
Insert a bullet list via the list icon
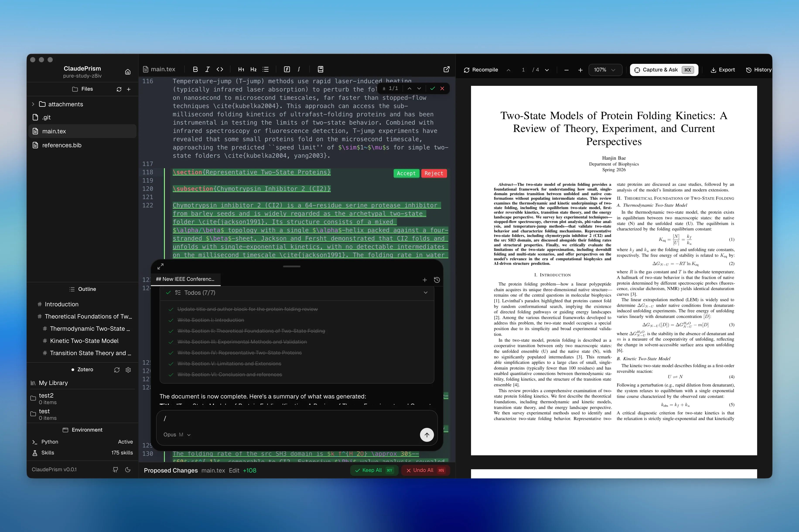click(266, 69)
